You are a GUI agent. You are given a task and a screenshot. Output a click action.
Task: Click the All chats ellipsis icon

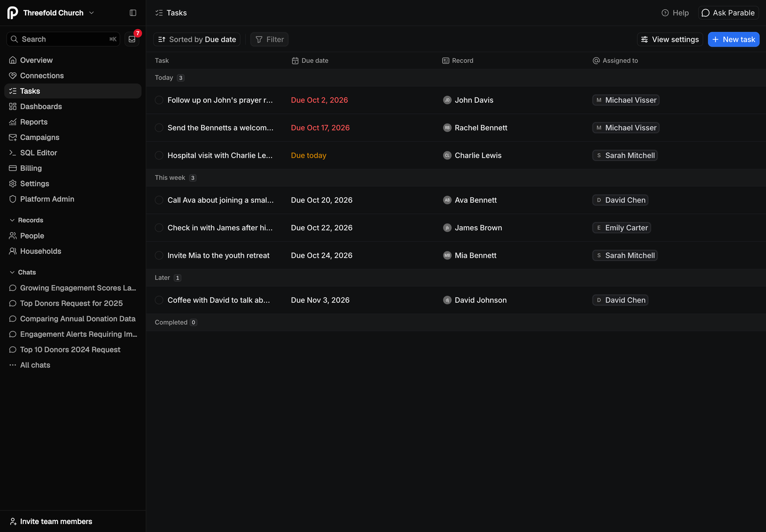pyautogui.click(x=13, y=365)
